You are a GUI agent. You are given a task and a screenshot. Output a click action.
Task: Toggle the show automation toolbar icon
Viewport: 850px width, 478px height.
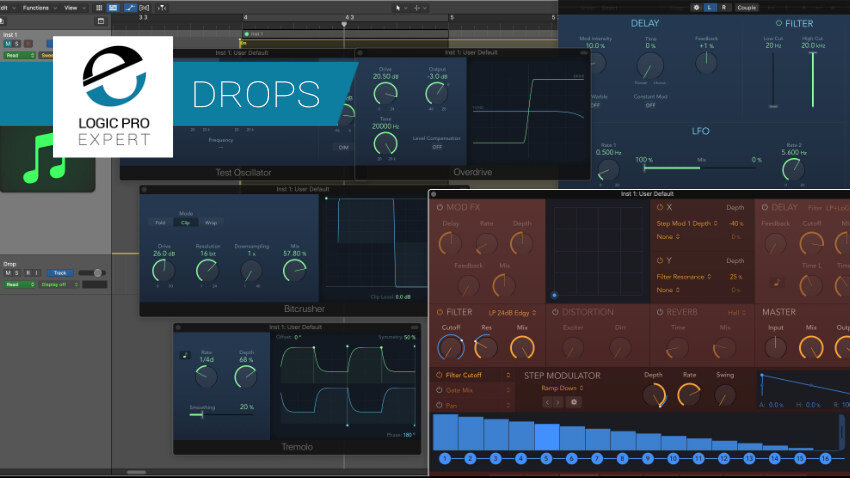click(130, 8)
